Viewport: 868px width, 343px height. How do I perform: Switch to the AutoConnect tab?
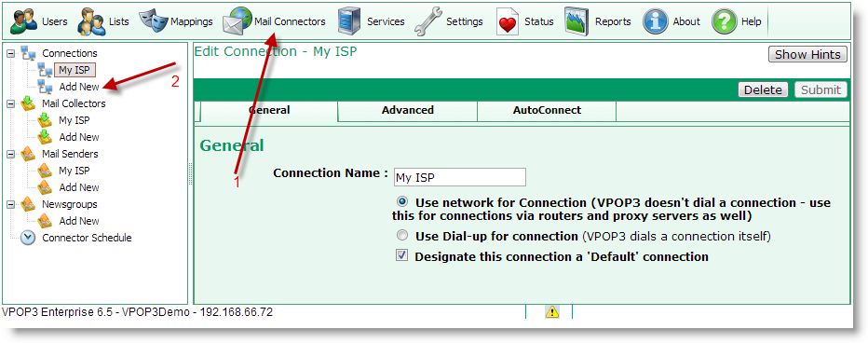click(547, 110)
